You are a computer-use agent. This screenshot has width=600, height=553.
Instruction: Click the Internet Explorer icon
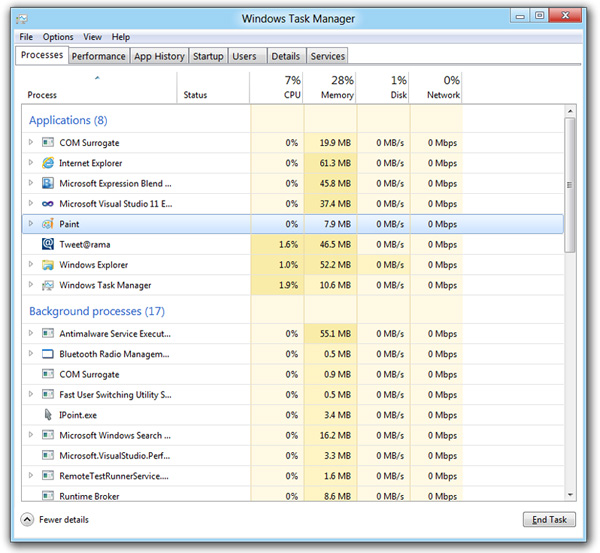[x=47, y=163]
